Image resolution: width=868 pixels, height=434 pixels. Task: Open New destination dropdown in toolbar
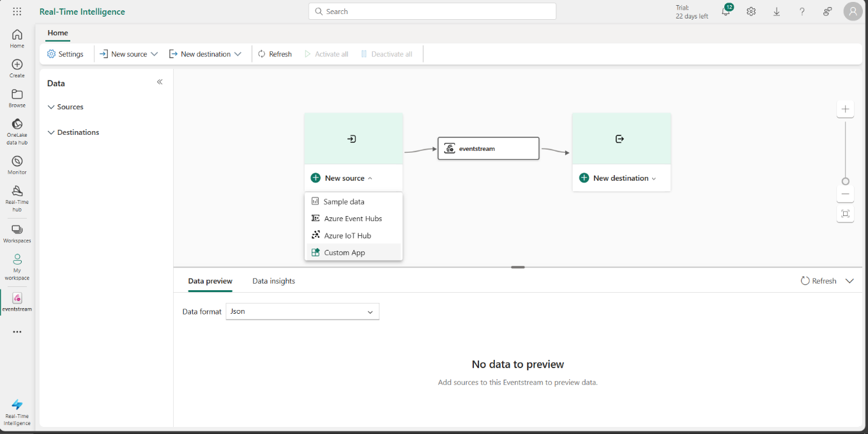click(205, 54)
